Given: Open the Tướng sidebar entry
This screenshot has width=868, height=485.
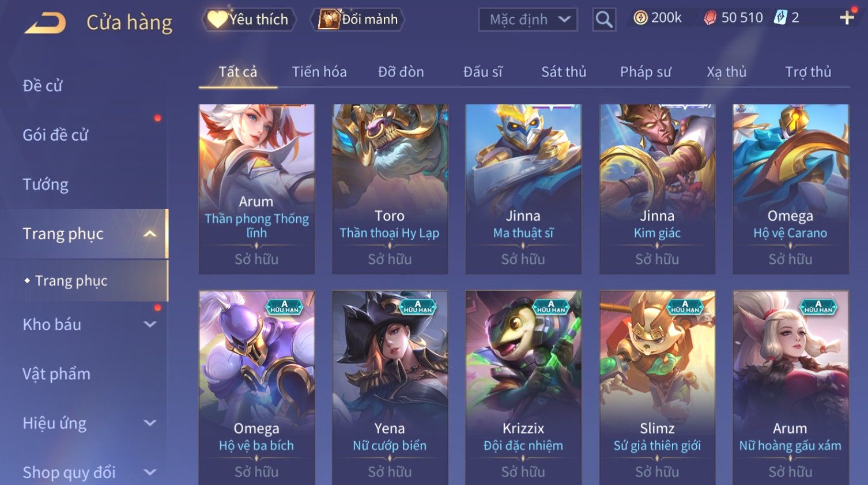Looking at the screenshot, I should [46, 184].
